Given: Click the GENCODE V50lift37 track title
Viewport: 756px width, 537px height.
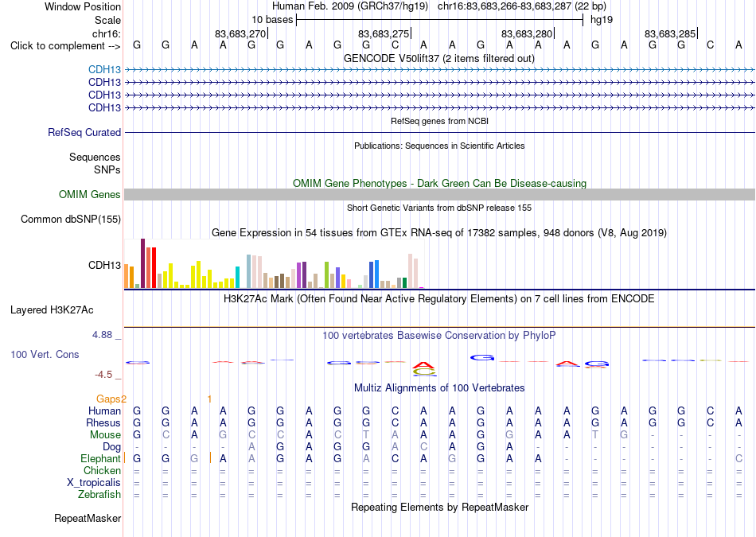Looking at the screenshot, I should [x=439, y=58].
